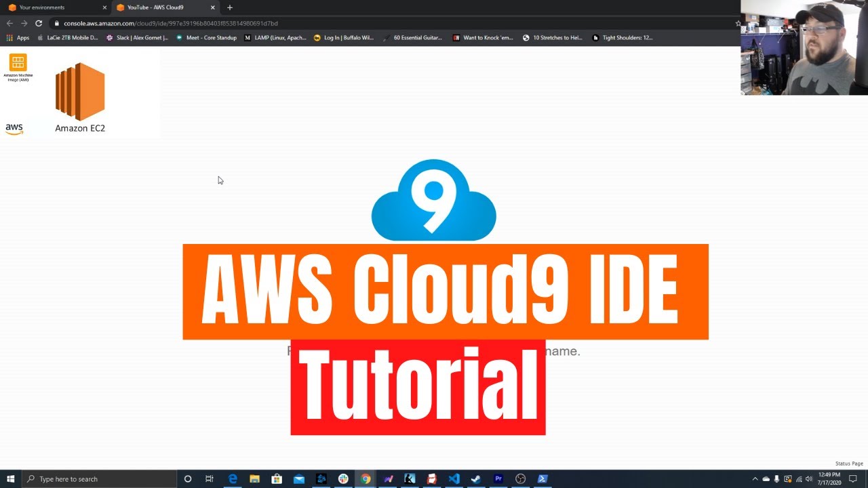Open 60 Essential Guitar... bookmark
The height and width of the screenshot is (488, 868).
[414, 38]
